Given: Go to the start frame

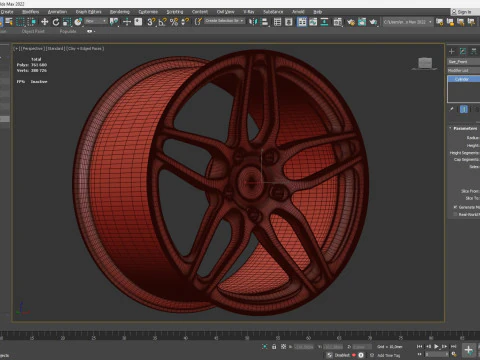Looking at the screenshot, I should 419,347.
